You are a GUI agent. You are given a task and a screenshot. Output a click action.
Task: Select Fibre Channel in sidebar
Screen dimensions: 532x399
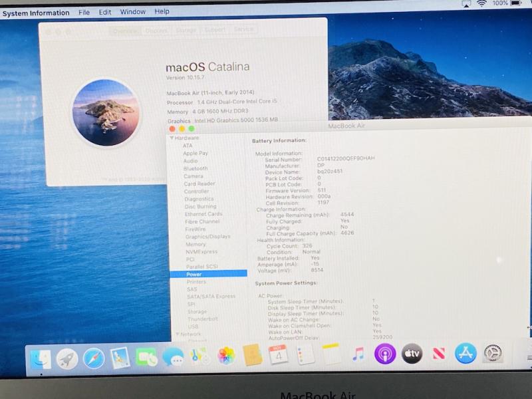tap(202, 221)
